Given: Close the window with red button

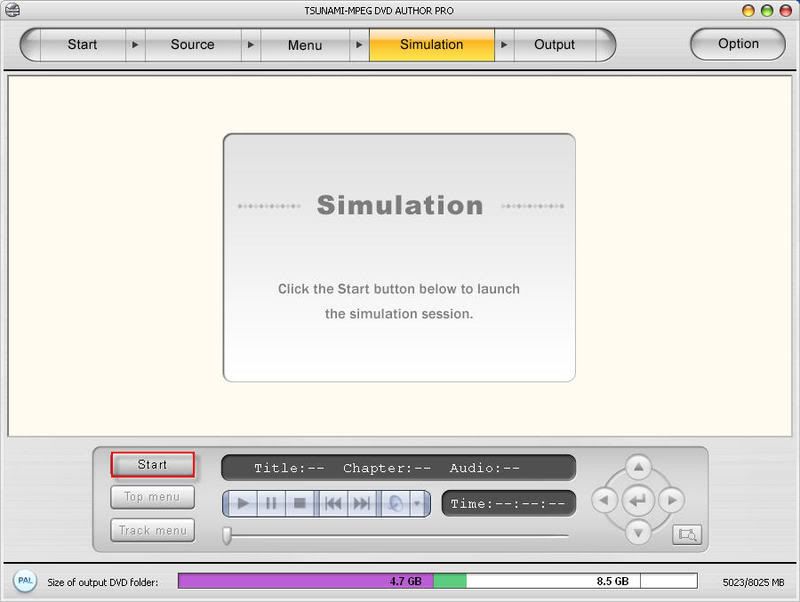Looking at the screenshot, I should coord(786,10).
